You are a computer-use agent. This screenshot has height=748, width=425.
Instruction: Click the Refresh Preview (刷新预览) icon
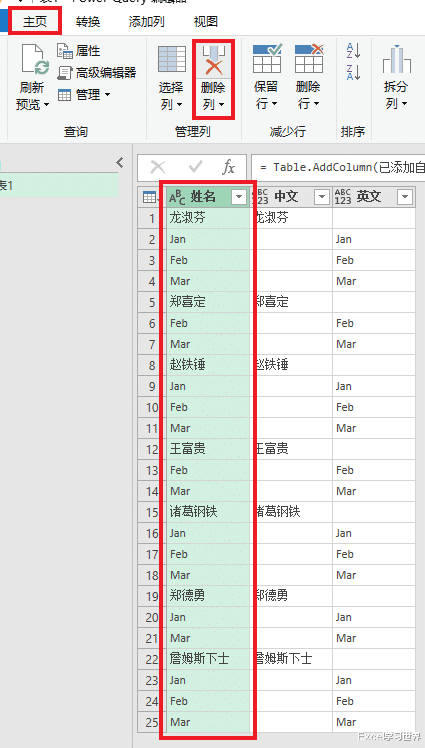coord(34,60)
